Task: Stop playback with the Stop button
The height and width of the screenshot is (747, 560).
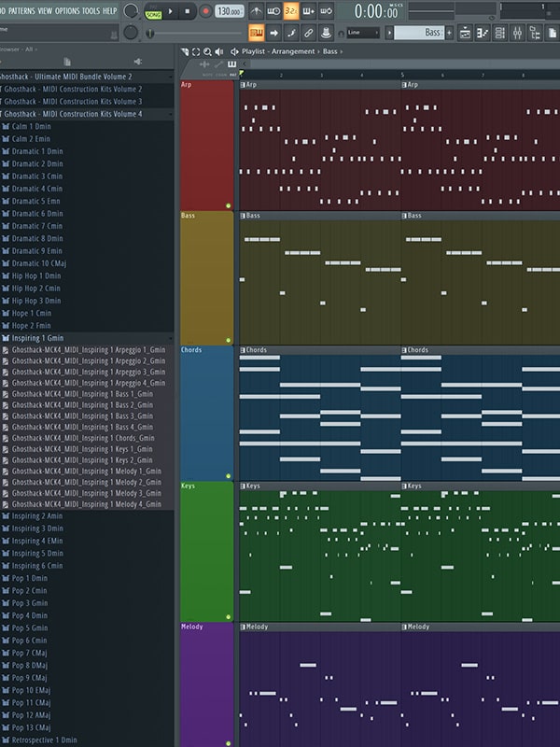Action: 188,11
